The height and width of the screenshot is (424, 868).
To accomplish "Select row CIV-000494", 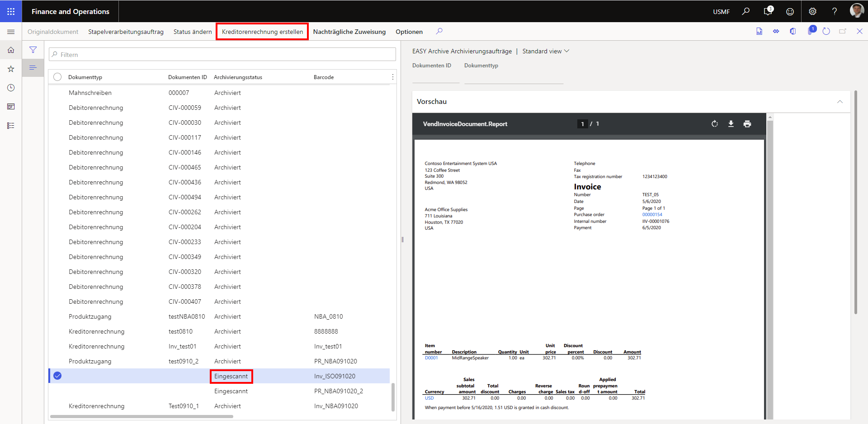I will click(x=219, y=197).
